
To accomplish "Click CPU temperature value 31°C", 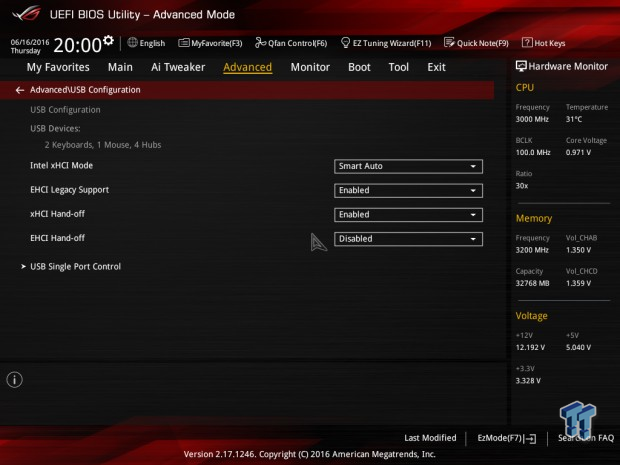I will (574, 119).
